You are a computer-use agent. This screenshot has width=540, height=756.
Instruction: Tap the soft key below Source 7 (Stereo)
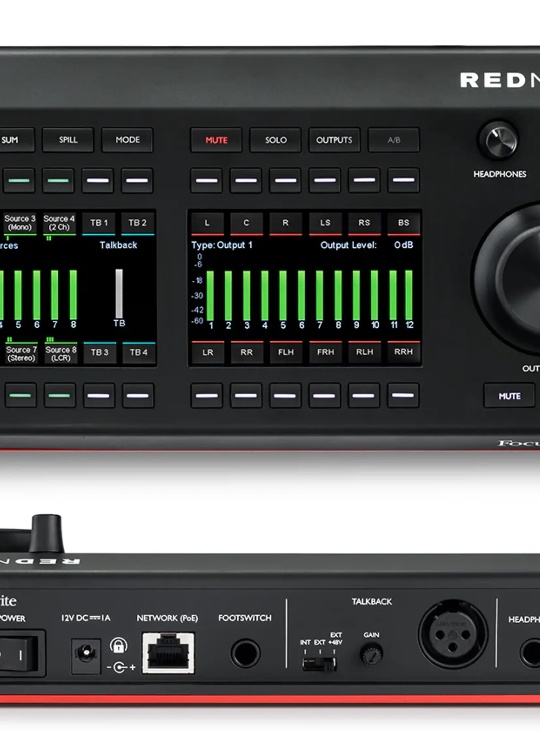coord(21,395)
